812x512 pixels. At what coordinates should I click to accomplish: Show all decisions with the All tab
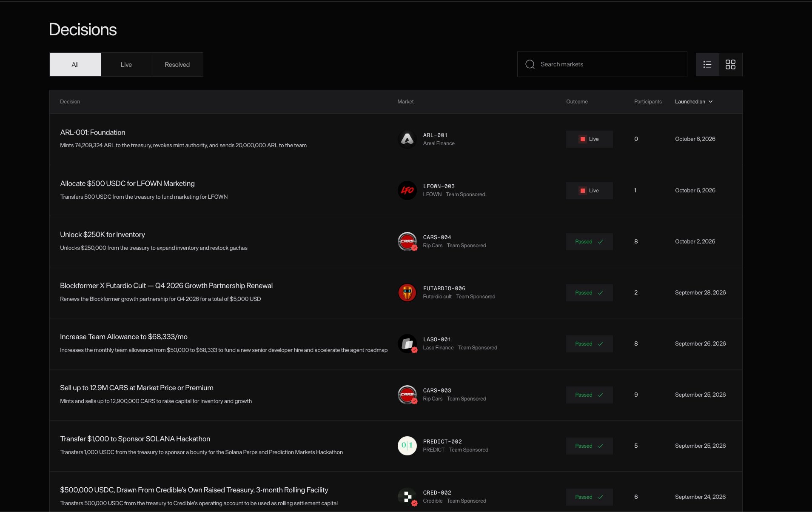(75, 65)
